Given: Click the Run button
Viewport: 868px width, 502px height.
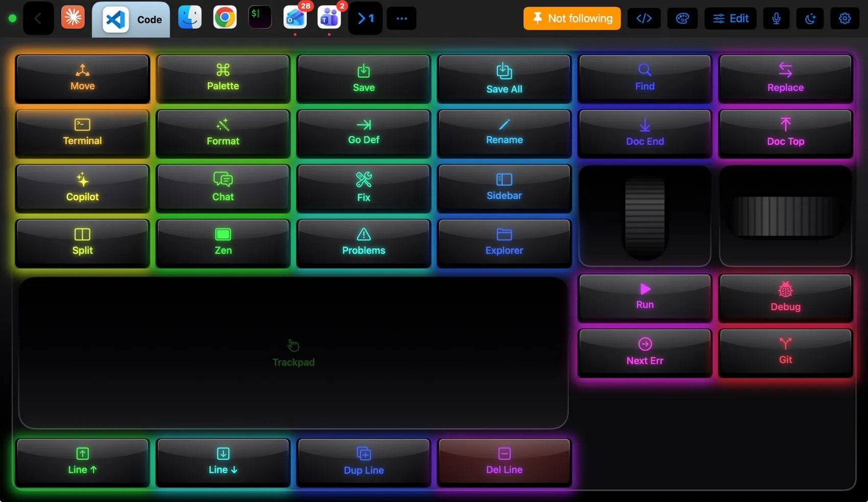Looking at the screenshot, I should coord(645,298).
